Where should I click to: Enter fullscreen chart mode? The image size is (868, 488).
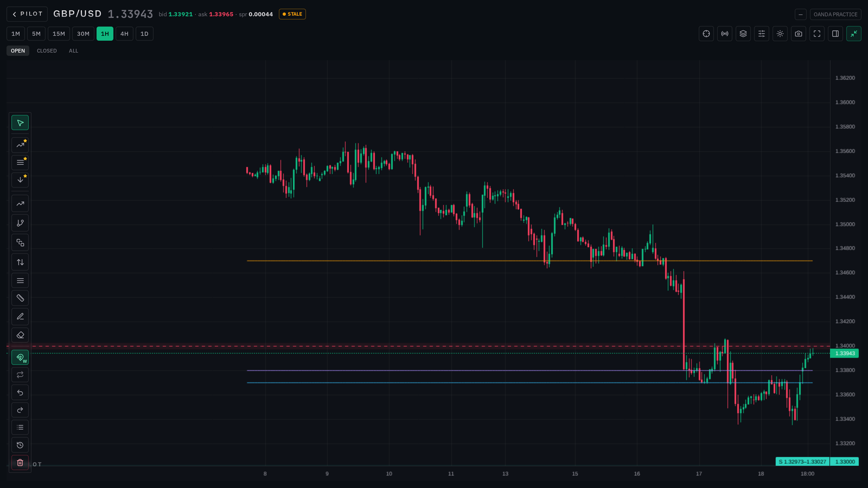tap(817, 34)
